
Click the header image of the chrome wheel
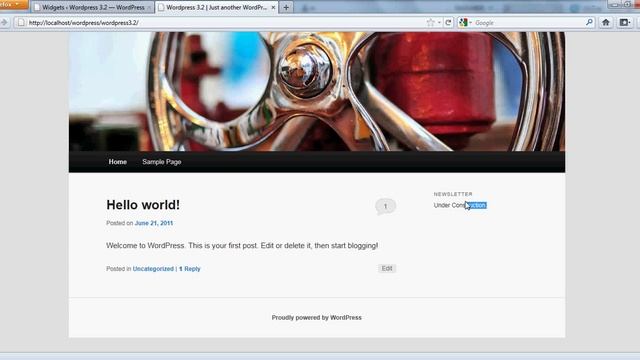pyautogui.click(x=317, y=91)
